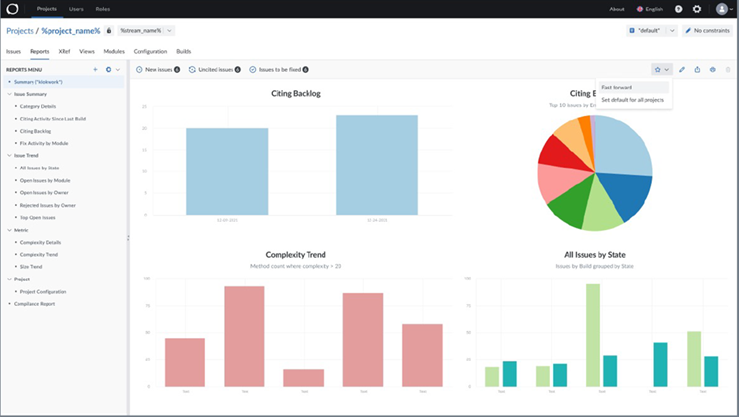Open the settings gear icon
The height and width of the screenshot is (417, 739).
(697, 9)
